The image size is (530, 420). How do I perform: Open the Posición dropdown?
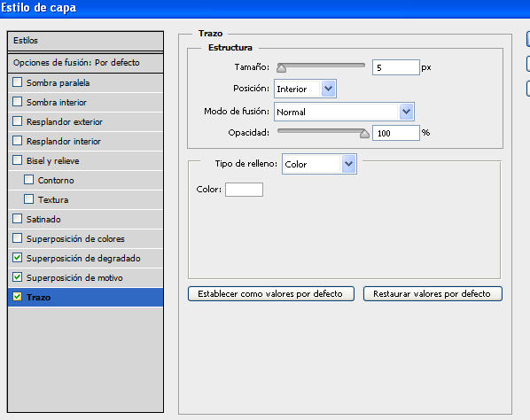305,89
